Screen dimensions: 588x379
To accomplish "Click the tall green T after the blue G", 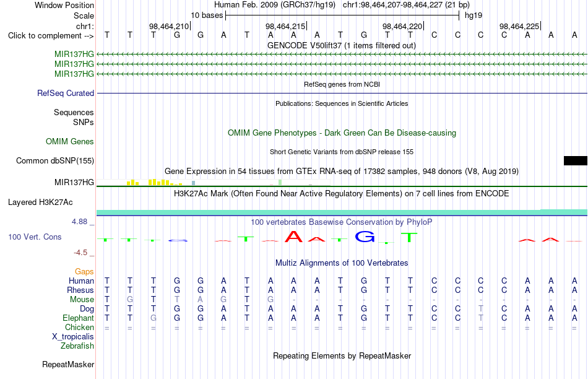I will pyautogui.click(x=409, y=237).
